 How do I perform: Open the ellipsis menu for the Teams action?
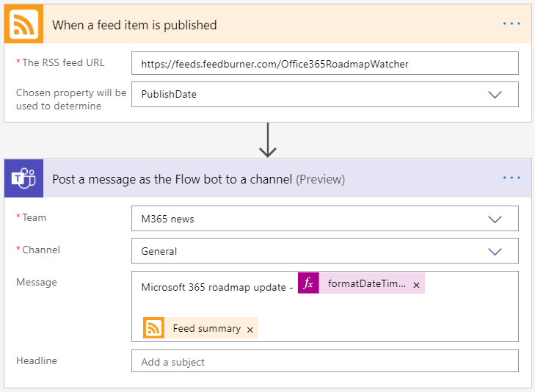[x=512, y=178]
